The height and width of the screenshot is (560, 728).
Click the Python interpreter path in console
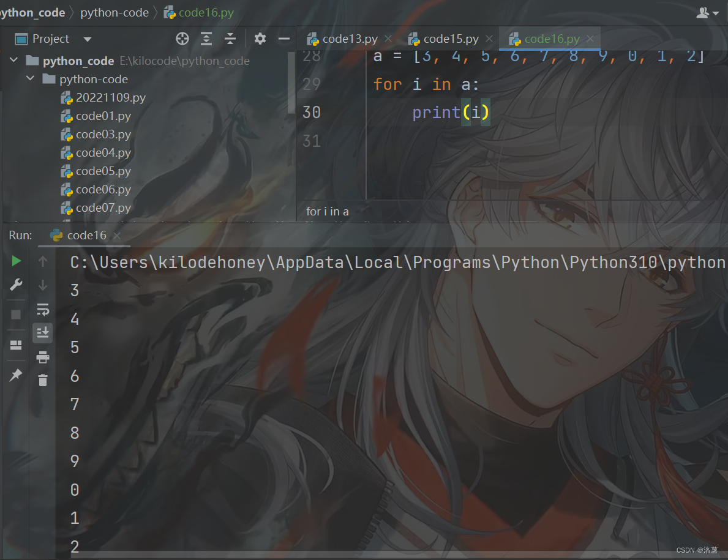pyautogui.click(x=397, y=263)
